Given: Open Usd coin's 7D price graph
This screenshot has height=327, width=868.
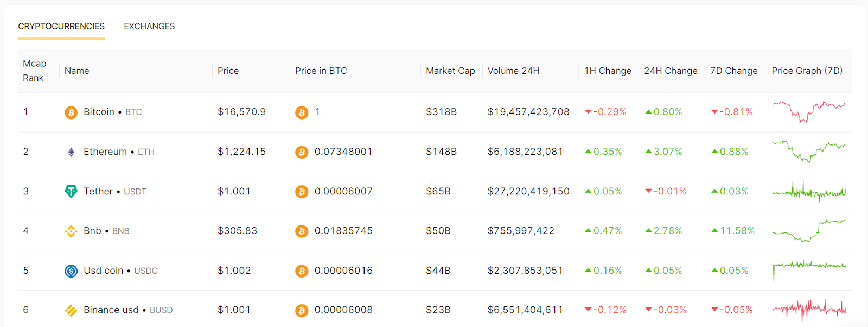Looking at the screenshot, I should (809, 271).
